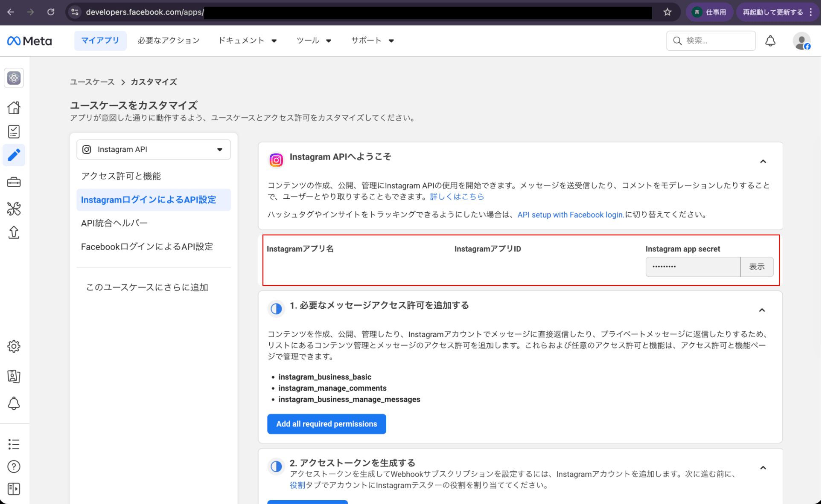Collapse the step 1 permissions section

click(762, 310)
